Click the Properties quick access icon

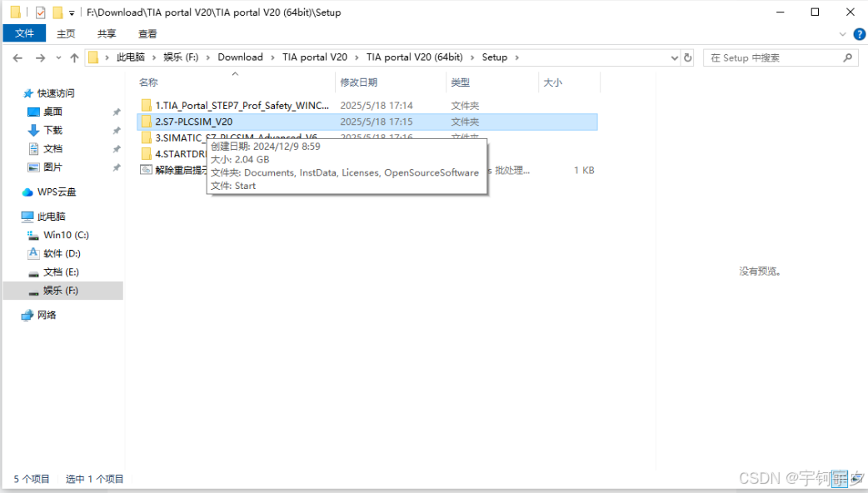point(40,12)
